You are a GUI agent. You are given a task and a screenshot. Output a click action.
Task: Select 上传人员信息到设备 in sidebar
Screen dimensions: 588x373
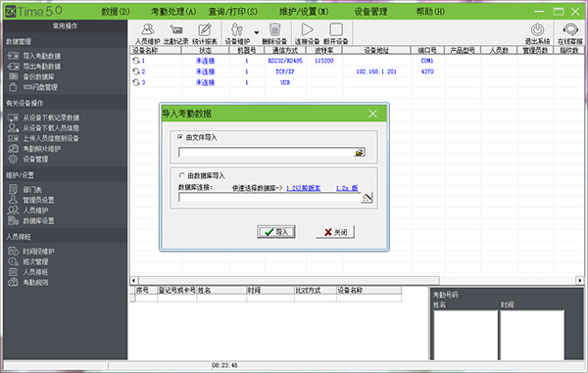pyautogui.click(x=43, y=139)
